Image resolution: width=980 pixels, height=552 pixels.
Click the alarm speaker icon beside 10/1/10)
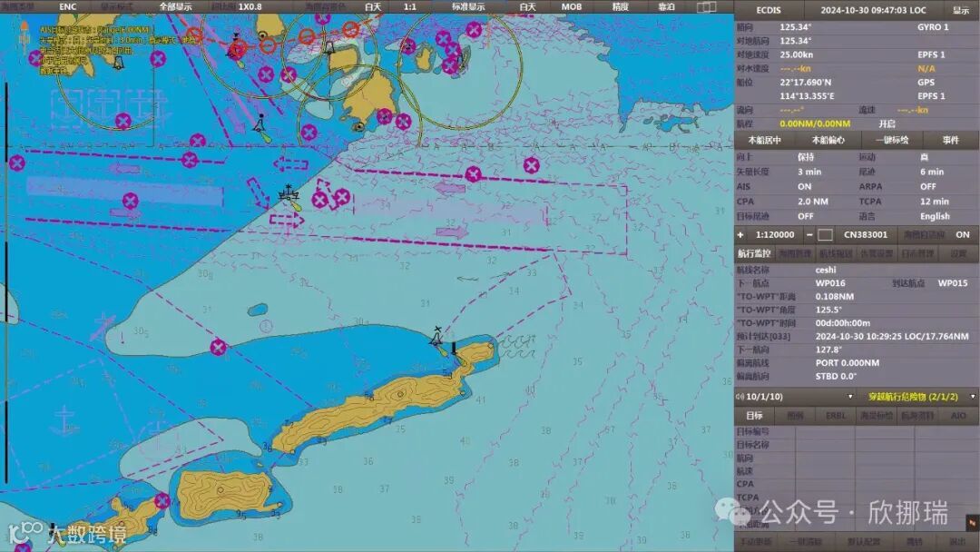pos(740,397)
